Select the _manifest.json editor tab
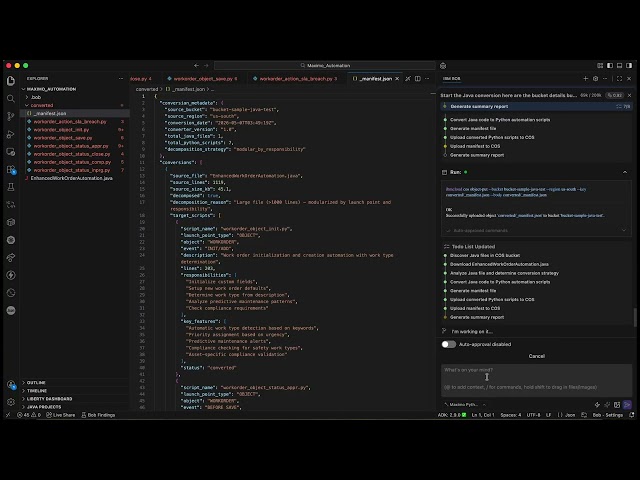Viewport: 640px width, 480px height. [x=376, y=78]
